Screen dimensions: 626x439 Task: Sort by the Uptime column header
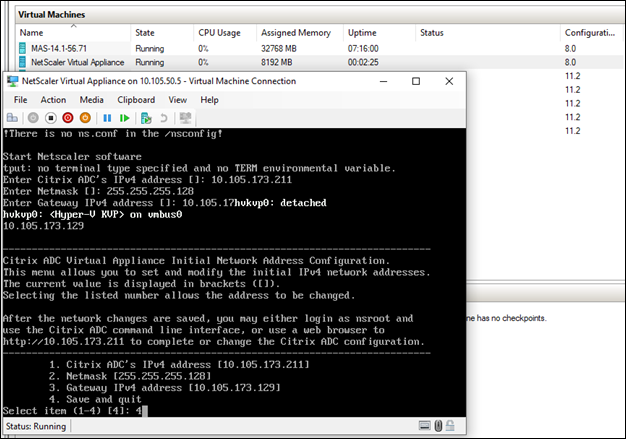tap(379, 33)
